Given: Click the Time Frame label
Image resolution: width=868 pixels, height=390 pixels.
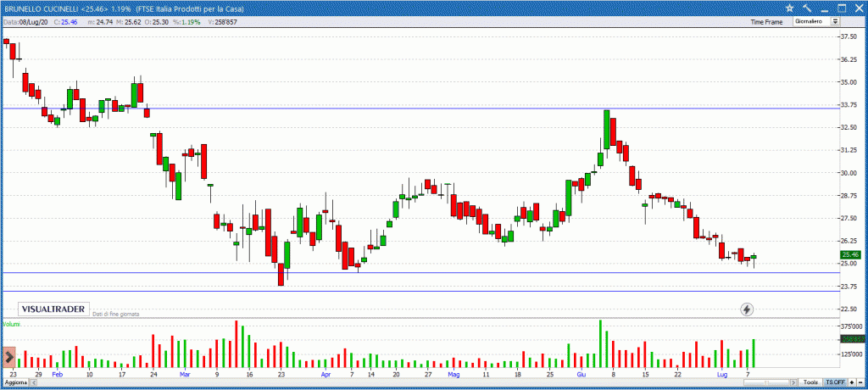Looking at the screenshot, I should 766,21.
